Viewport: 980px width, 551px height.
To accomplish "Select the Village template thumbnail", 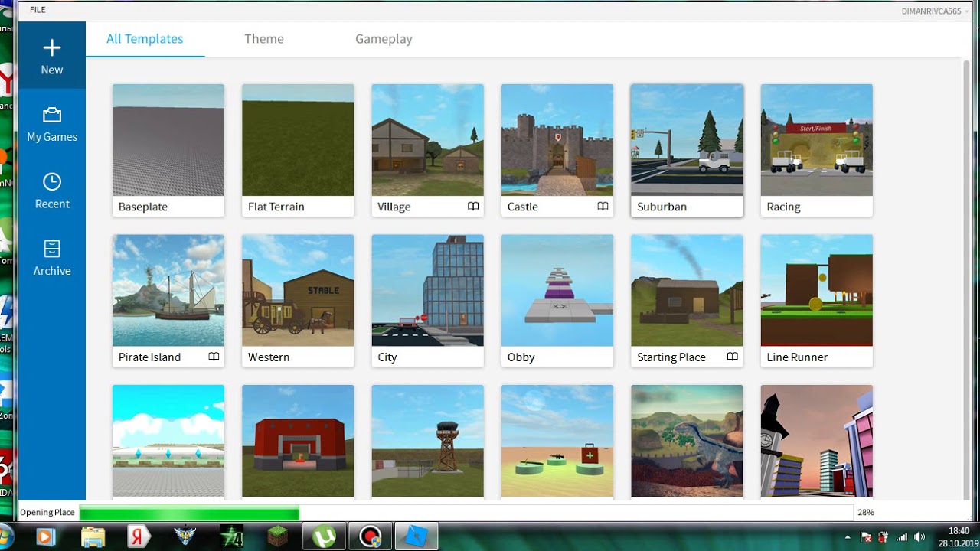I will coord(427,140).
